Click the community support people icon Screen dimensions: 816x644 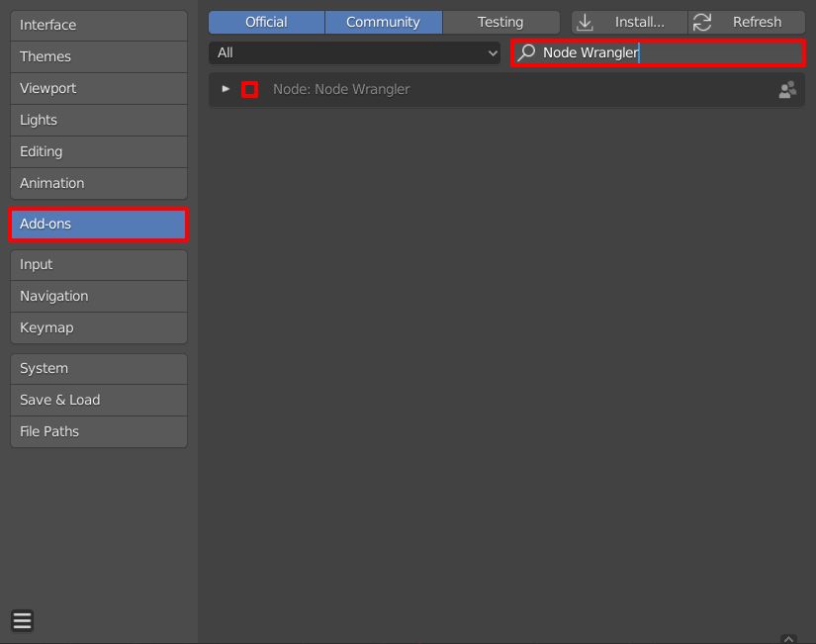pos(787,90)
